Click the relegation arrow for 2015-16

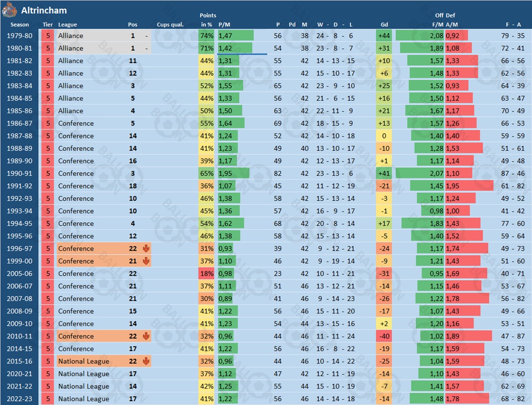click(x=146, y=361)
